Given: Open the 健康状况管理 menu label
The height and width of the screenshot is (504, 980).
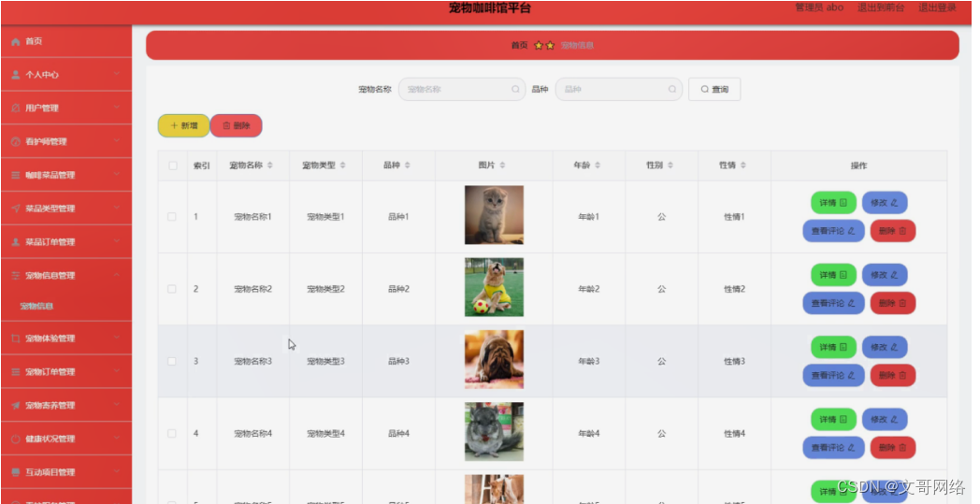Looking at the screenshot, I should (x=50, y=439).
